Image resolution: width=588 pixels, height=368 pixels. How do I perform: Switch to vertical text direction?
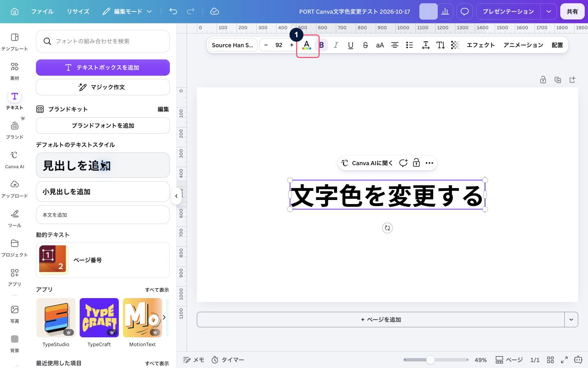441,45
